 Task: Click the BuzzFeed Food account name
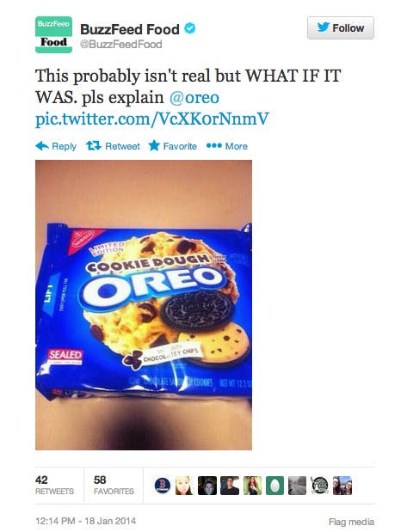click(130, 29)
